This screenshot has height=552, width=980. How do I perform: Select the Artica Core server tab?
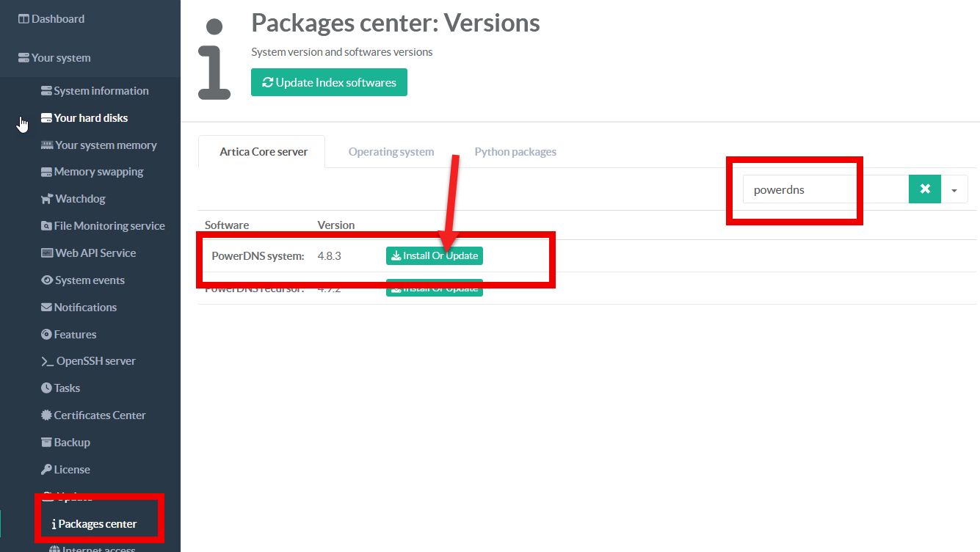click(x=264, y=152)
